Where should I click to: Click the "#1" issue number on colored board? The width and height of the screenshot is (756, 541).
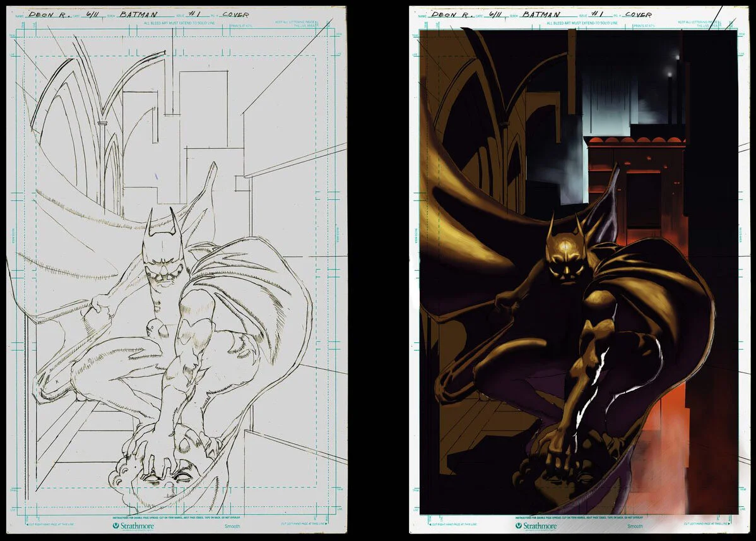596,15
